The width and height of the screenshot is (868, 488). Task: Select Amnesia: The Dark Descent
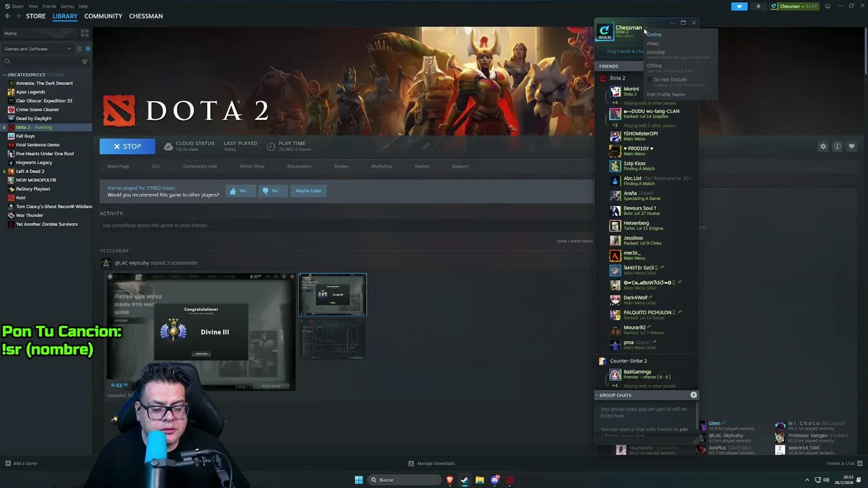[44, 83]
